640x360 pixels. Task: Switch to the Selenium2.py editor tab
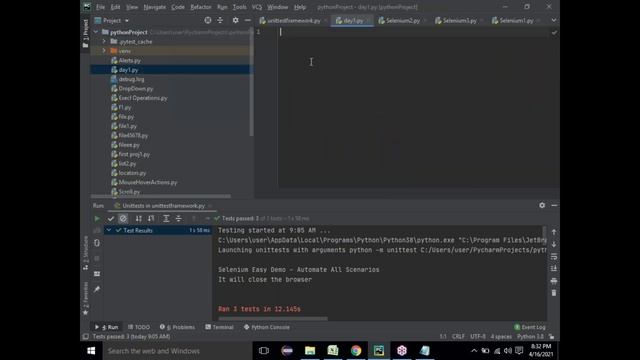point(402,20)
